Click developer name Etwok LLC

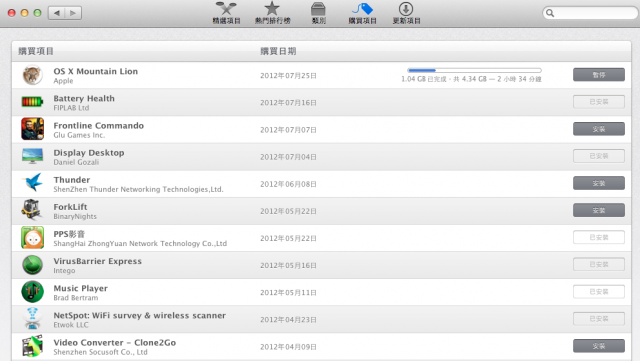[x=71, y=325]
